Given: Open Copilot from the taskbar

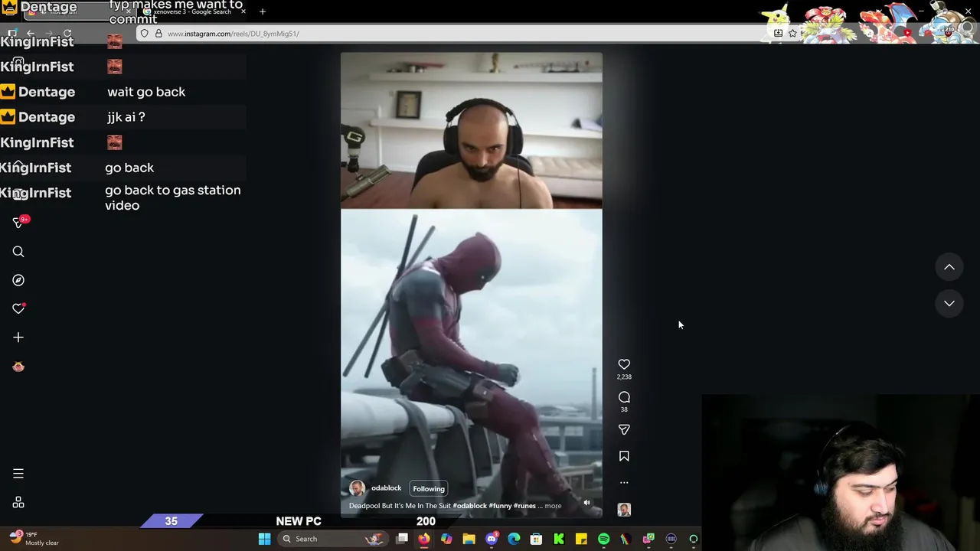Looking at the screenshot, I should [x=446, y=539].
